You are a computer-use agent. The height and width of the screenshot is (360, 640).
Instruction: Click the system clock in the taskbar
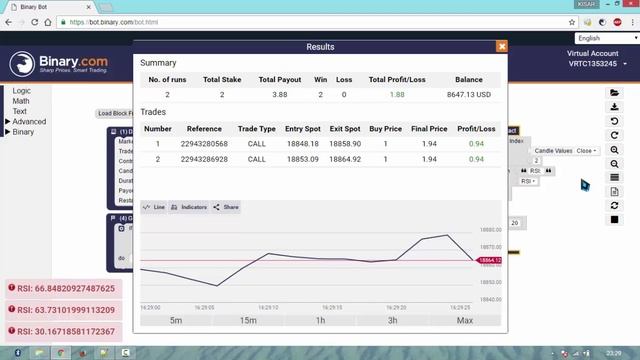pos(613,353)
